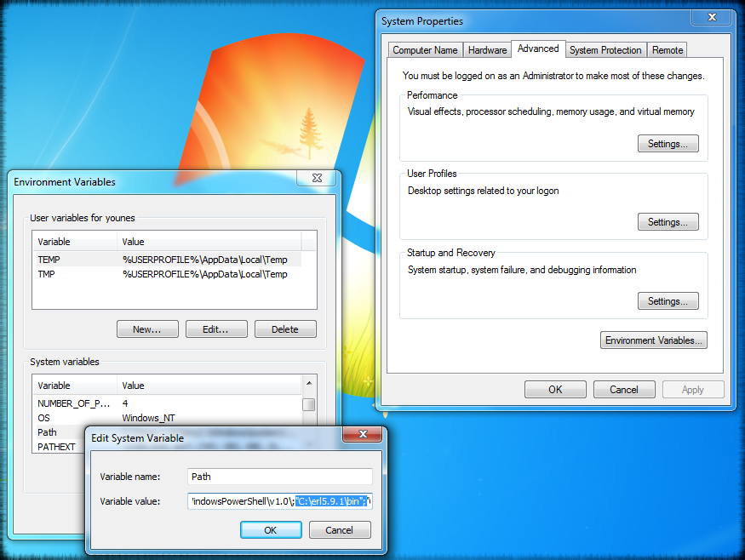Switch to the Computer Name tab
745x560 pixels.
coord(425,50)
